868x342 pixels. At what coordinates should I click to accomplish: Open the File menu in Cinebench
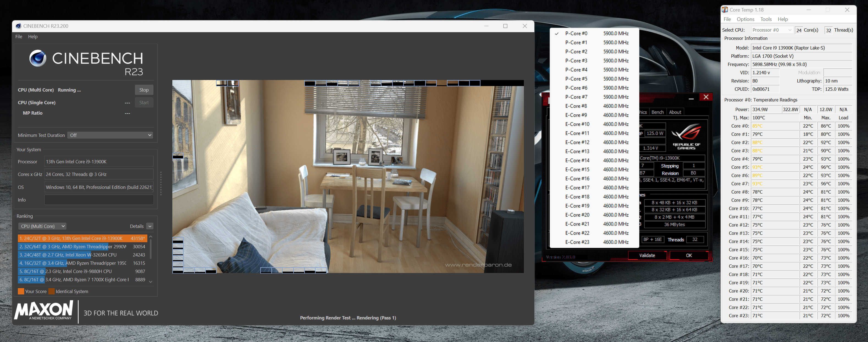[x=19, y=36]
